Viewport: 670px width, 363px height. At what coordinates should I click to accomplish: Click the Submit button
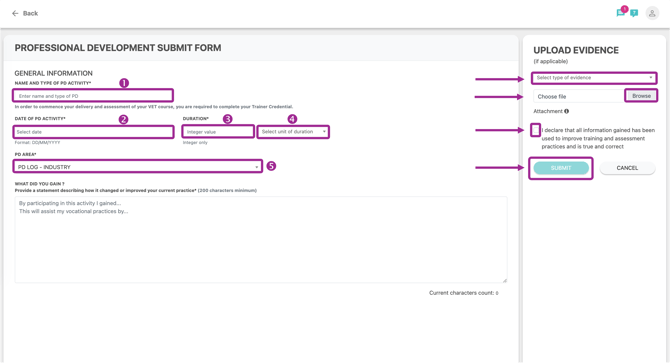(x=561, y=168)
